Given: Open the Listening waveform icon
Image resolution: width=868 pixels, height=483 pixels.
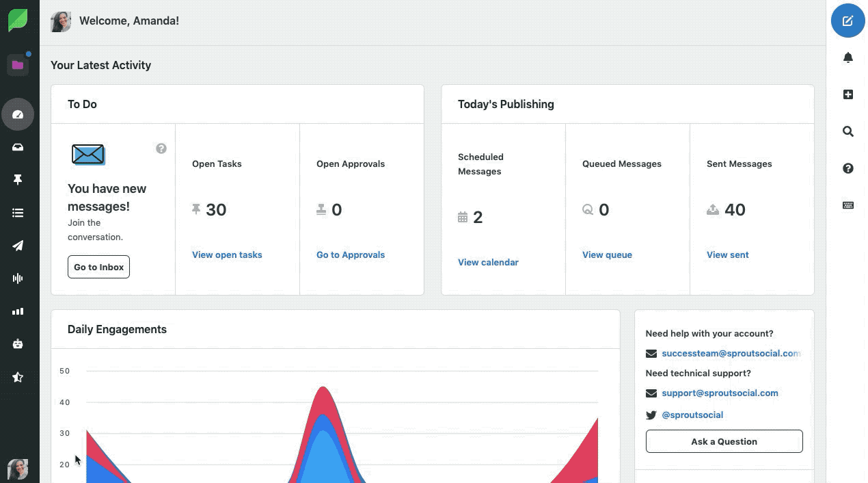Looking at the screenshot, I should (x=18, y=278).
